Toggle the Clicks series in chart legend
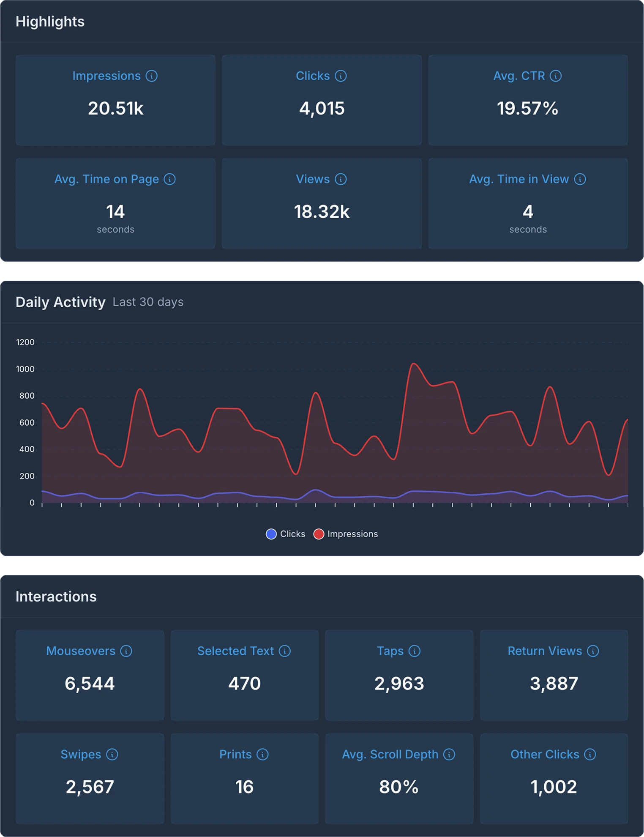644x837 pixels. [286, 534]
